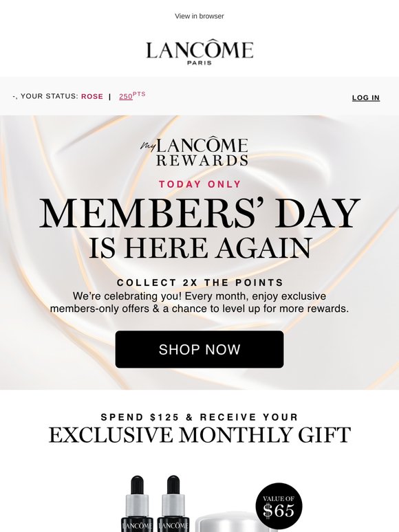This screenshot has height=532, width=399.
Task: Click the EXCLUSIVE MONTHLY GIFT heading
Action: [199, 435]
